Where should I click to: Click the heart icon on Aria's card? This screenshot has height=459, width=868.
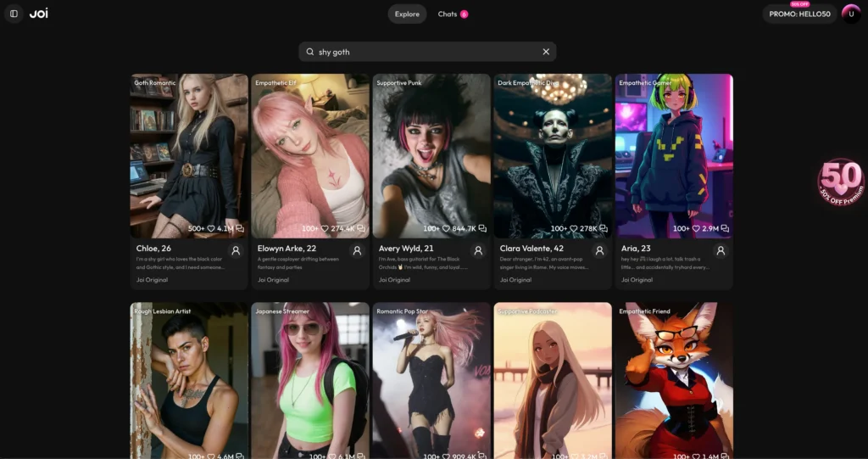[696, 228]
